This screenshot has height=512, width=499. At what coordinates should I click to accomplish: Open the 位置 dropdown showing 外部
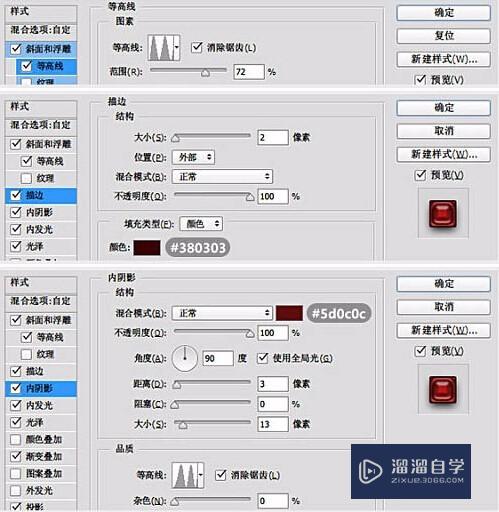pos(193,157)
